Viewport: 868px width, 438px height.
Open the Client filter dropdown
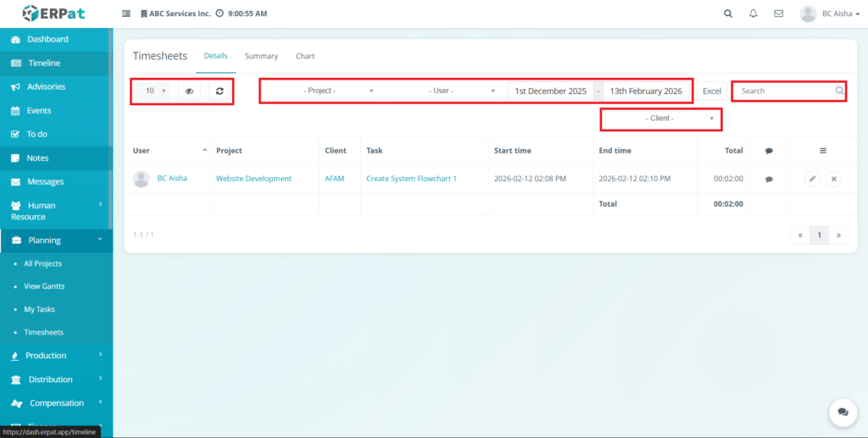pos(661,119)
